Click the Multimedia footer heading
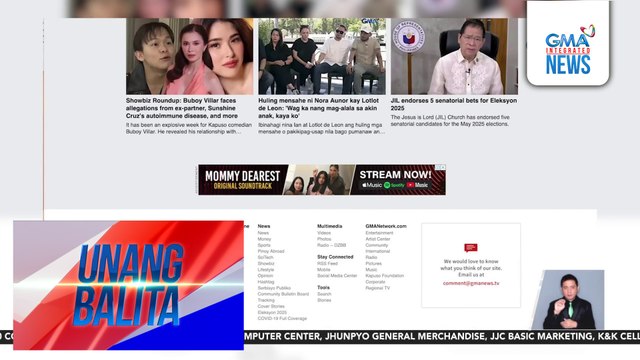This screenshot has width=640, height=360. click(329, 226)
